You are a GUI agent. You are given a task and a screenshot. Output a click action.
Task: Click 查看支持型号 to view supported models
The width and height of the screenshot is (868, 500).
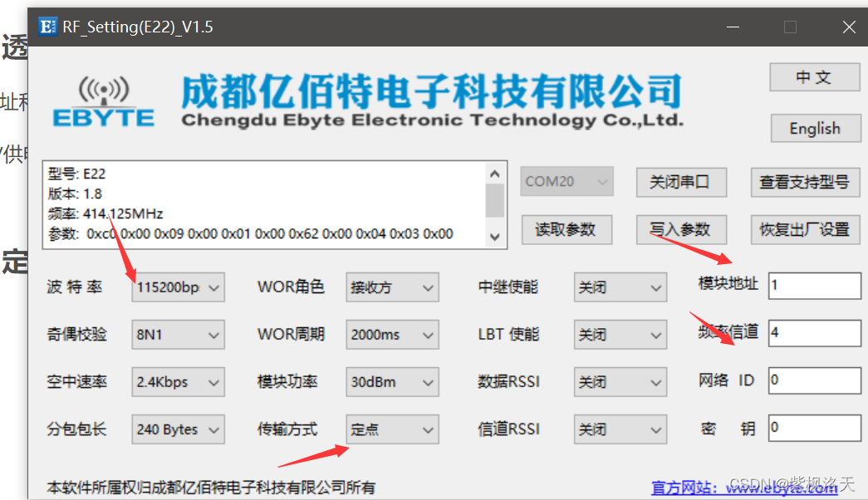pos(805,182)
